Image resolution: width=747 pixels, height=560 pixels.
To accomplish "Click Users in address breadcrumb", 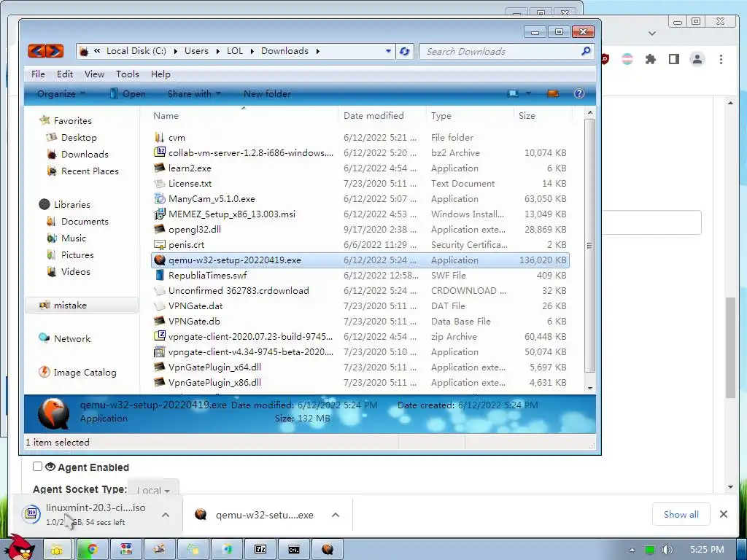I will [x=196, y=51].
